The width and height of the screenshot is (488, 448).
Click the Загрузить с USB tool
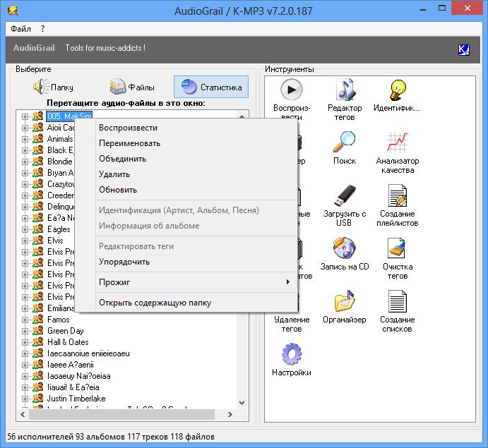coord(345,195)
